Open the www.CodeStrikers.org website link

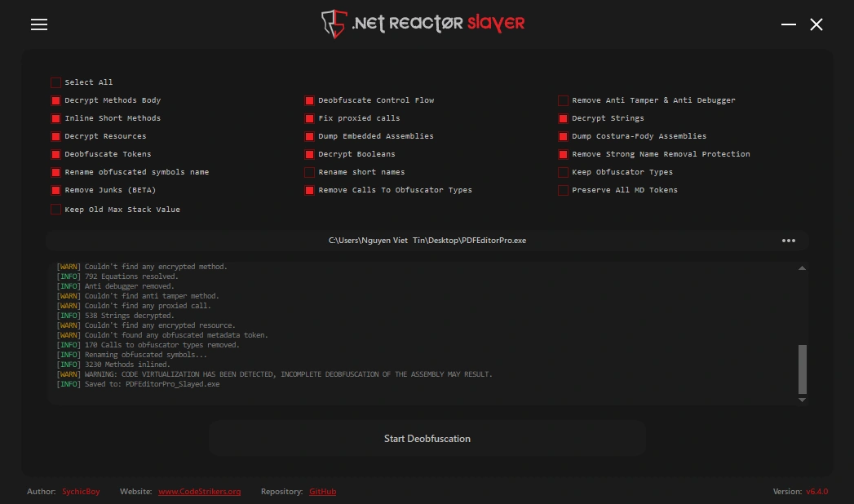point(199,492)
